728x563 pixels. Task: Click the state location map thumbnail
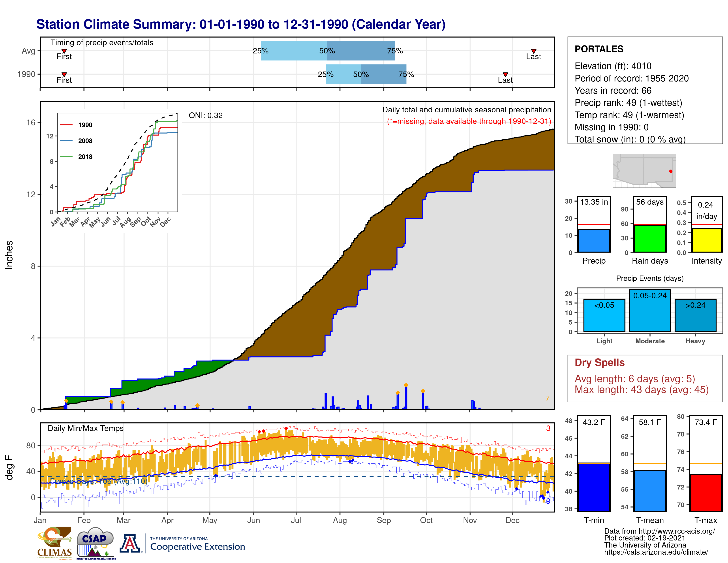[644, 170]
